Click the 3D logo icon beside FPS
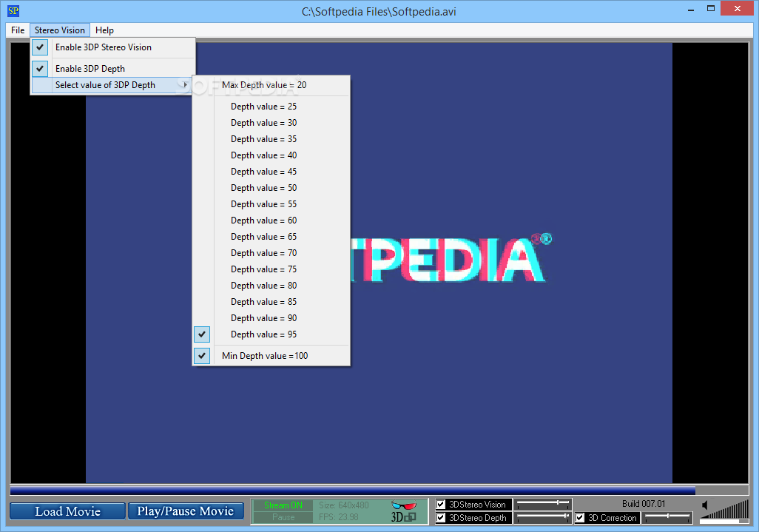 (x=403, y=517)
